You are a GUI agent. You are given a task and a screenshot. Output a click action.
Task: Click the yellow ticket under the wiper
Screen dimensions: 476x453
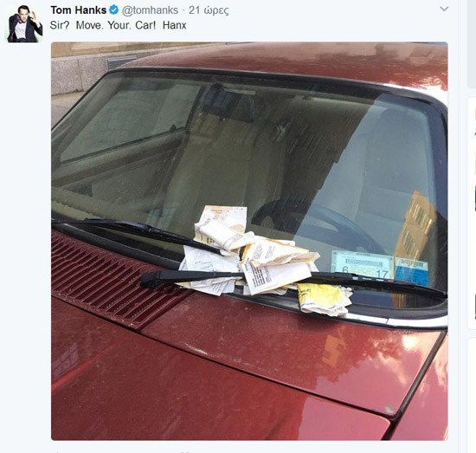[324, 300]
